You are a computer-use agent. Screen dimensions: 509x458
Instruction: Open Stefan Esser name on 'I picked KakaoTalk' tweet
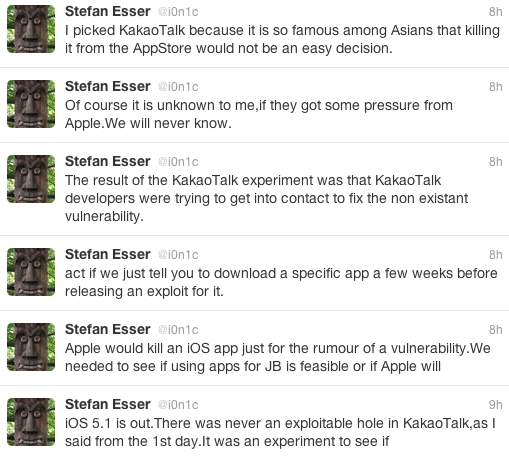click(x=108, y=12)
